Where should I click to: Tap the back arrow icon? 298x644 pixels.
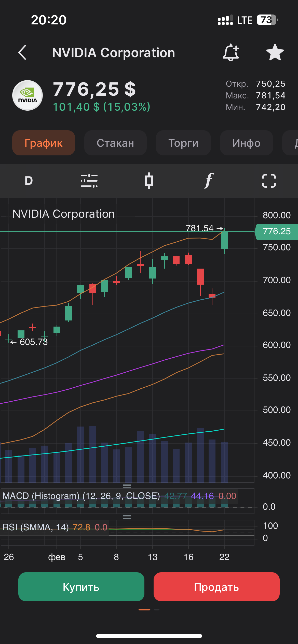coord(22,53)
